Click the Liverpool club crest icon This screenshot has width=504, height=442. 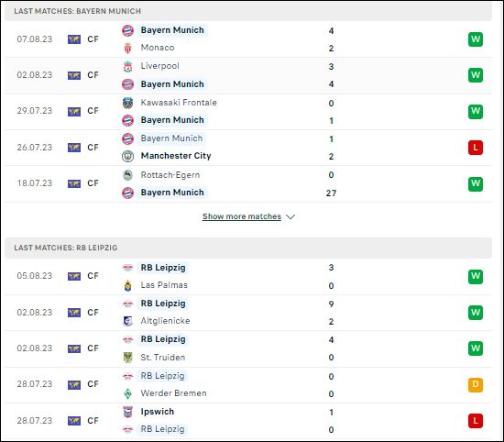coord(127,66)
